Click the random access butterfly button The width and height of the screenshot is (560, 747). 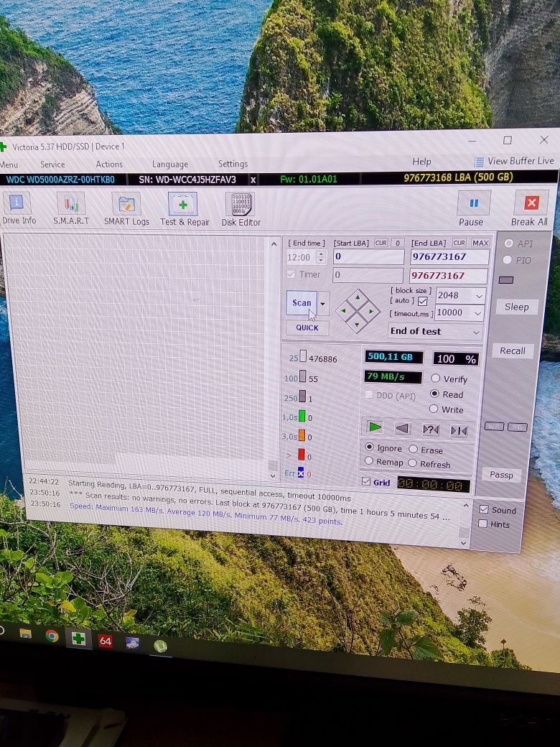click(431, 430)
